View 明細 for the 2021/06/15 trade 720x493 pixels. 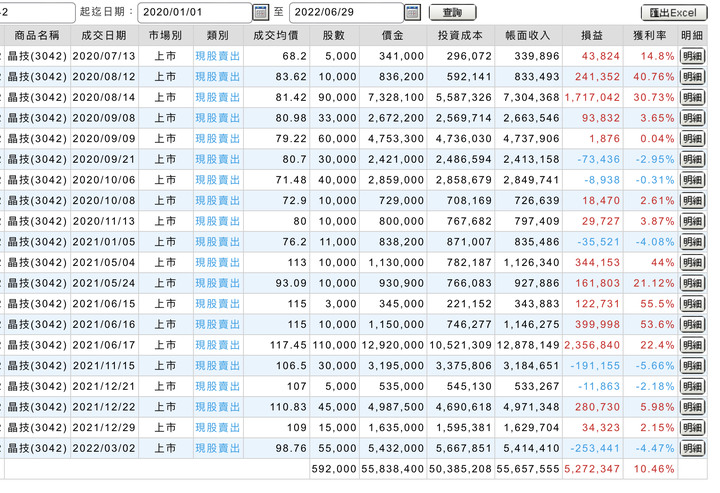click(x=692, y=304)
